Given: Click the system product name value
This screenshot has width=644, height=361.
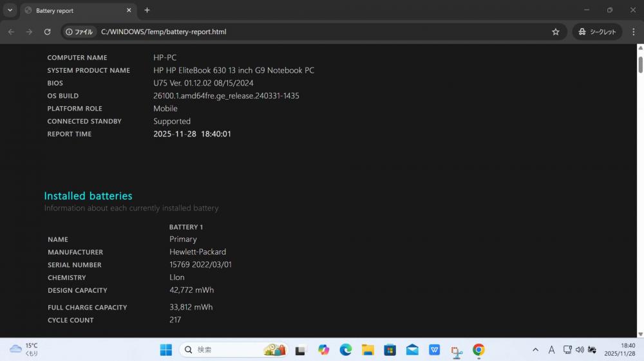Looking at the screenshot, I should click(234, 70).
